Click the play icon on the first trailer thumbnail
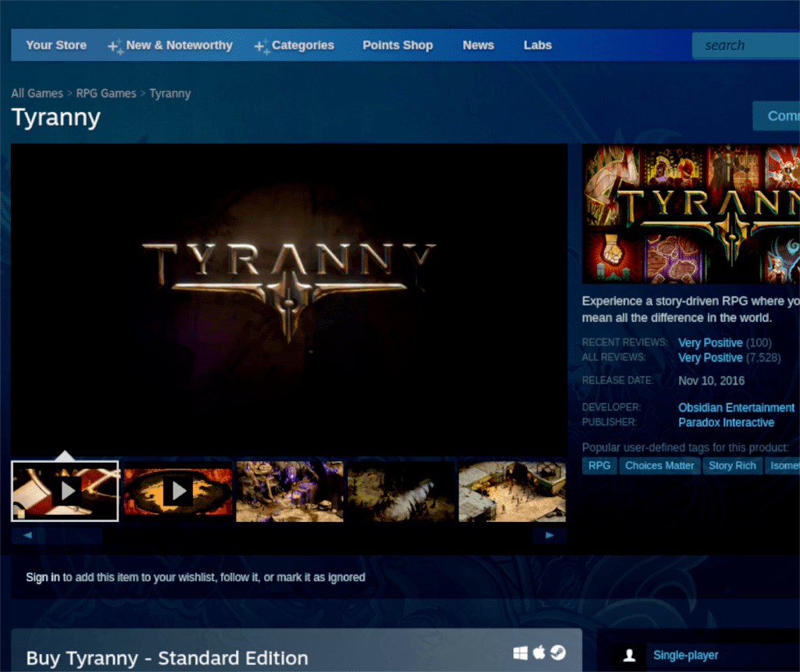 pos(66,491)
